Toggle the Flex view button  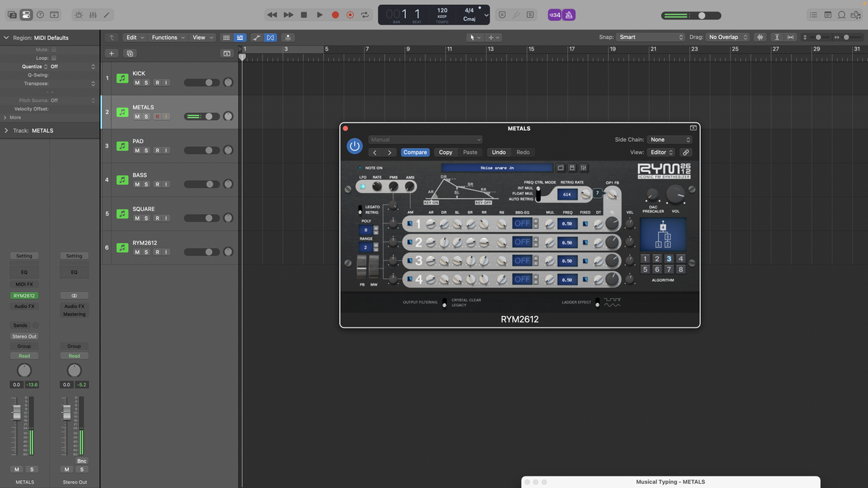click(x=270, y=38)
